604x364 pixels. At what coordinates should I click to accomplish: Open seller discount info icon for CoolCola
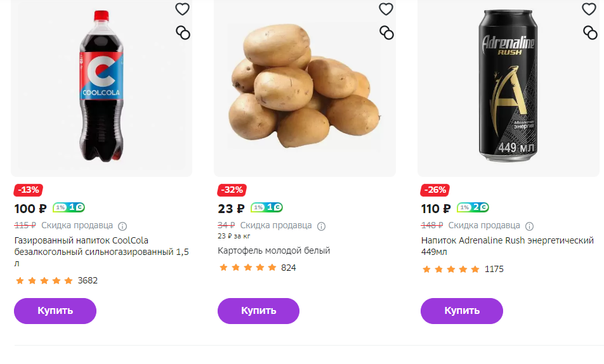tap(122, 226)
